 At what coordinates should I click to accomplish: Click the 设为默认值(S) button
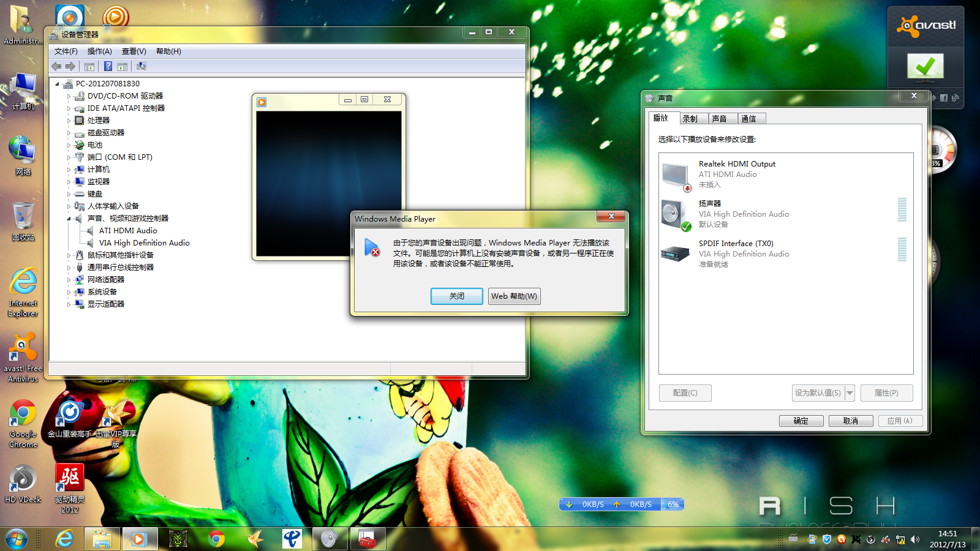click(x=818, y=393)
